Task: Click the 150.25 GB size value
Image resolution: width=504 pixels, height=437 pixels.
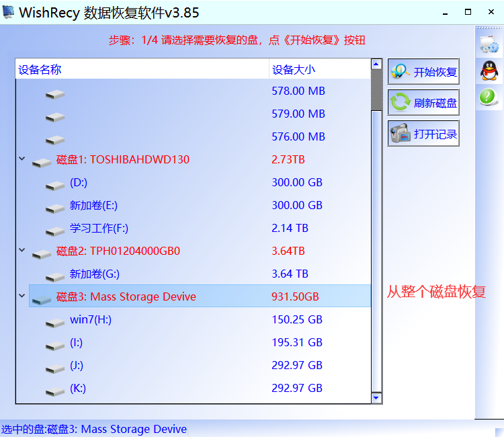Action: pyautogui.click(x=297, y=319)
